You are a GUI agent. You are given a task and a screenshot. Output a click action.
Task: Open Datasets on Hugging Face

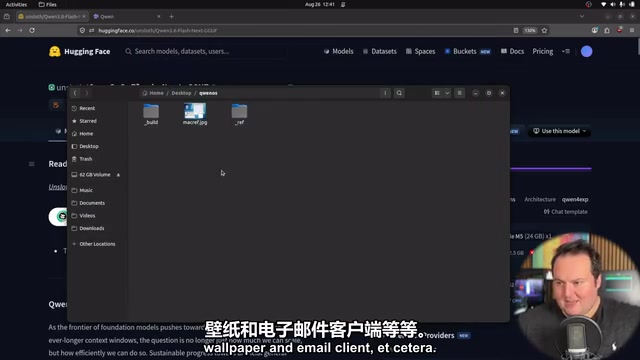[380, 51]
